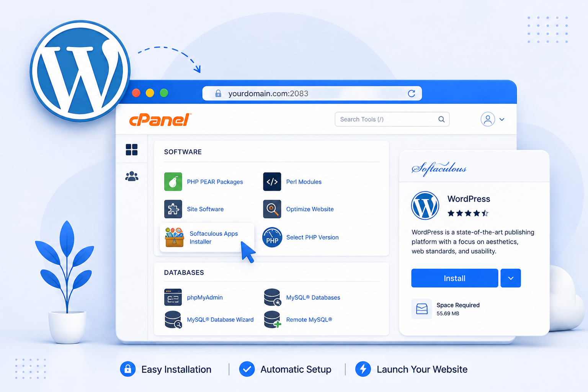This screenshot has width=588, height=392.
Task: Click the WordPress title in Softaculous card
Action: (x=469, y=199)
